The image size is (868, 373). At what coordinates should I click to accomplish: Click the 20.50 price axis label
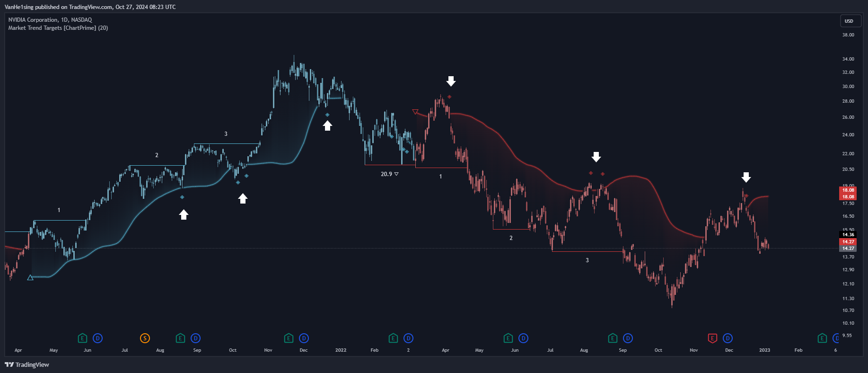(x=848, y=169)
